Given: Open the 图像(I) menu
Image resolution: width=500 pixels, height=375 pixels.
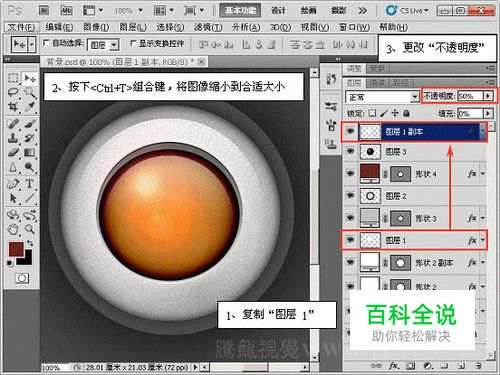Looking at the screenshot, I should tap(96, 27).
